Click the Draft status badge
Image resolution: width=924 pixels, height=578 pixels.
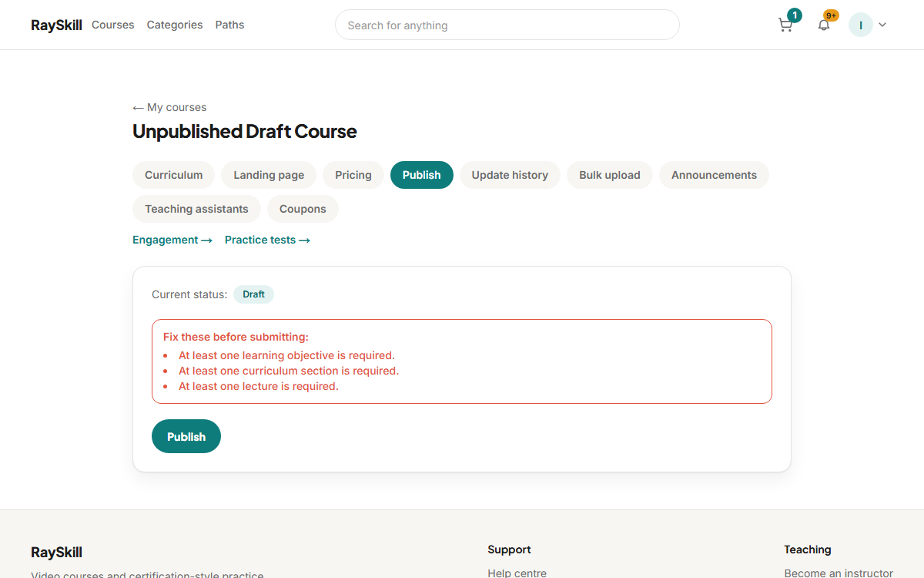coord(253,294)
